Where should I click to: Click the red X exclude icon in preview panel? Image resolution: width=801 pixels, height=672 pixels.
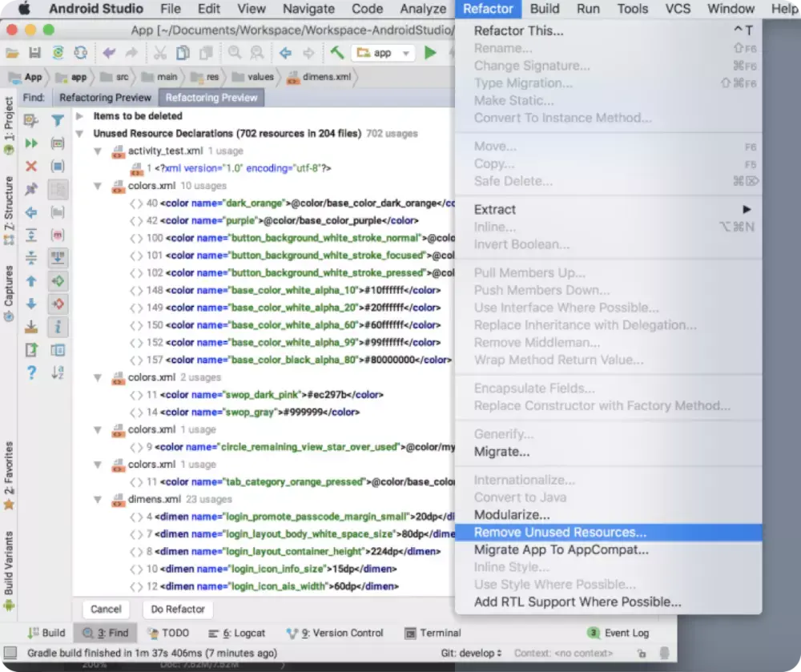tap(31, 167)
